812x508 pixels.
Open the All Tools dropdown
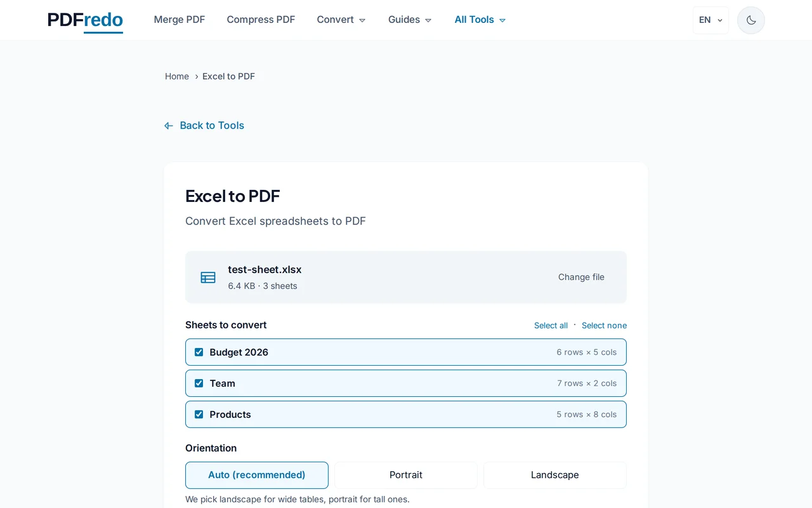(x=480, y=20)
